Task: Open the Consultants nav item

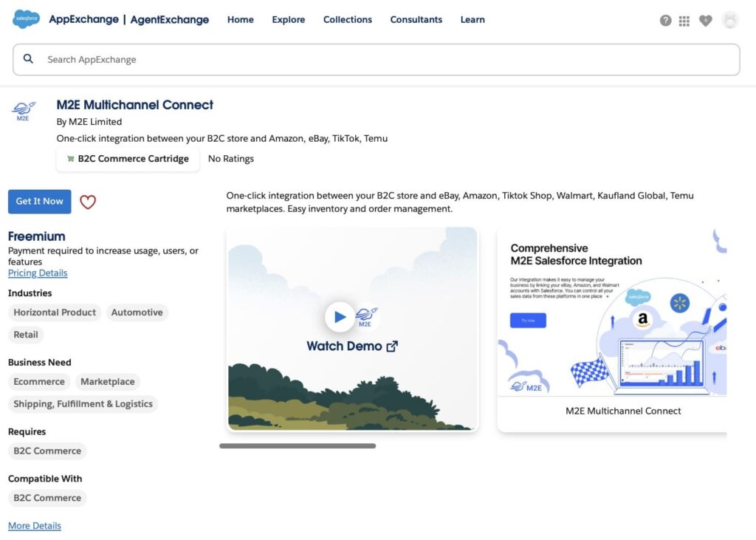Action: tap(416, 20)
